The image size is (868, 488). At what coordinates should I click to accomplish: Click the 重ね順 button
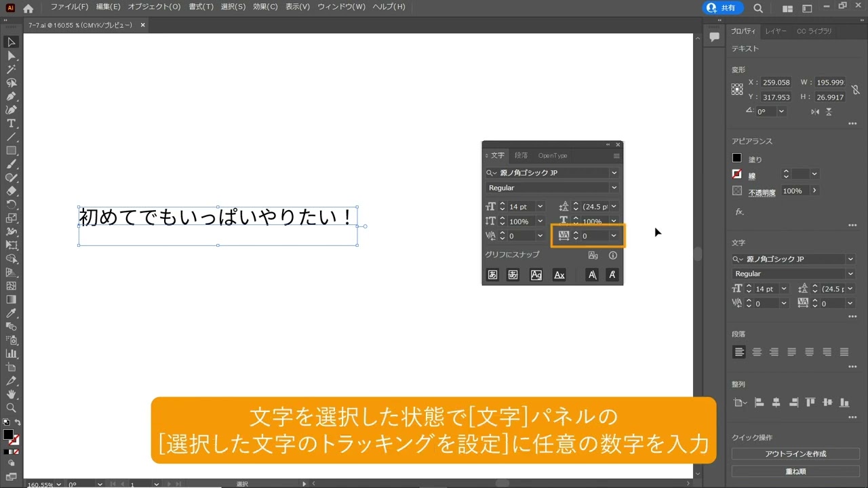(795, 471)
